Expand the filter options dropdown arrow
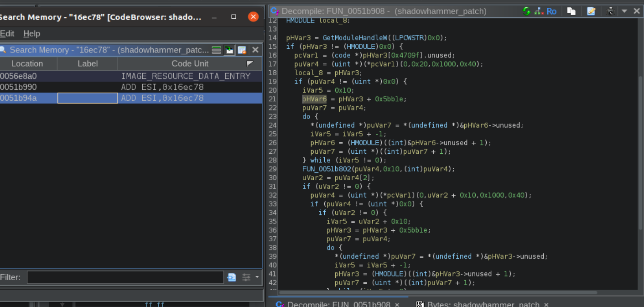 (x=257, y=277)
